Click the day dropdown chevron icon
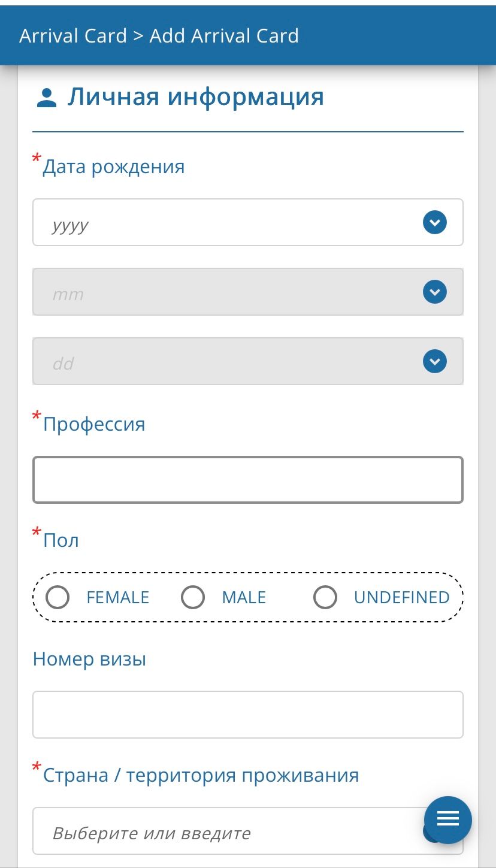The image size is (496, 868). 435,362
